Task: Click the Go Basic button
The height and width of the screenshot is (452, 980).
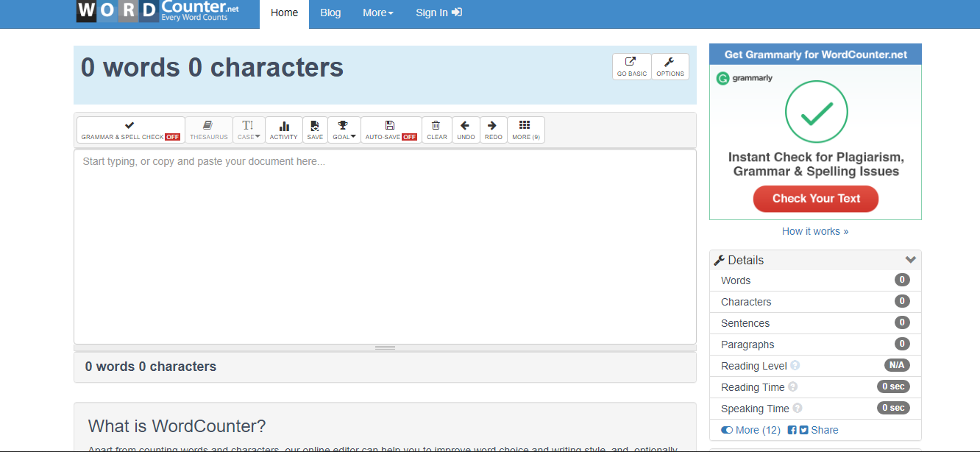Action: (632, 67)
